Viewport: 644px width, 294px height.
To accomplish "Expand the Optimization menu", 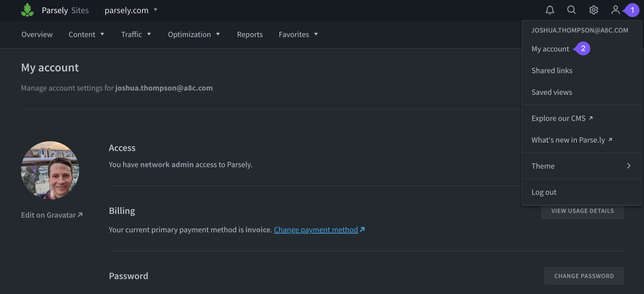I will (x=218, y=34).
